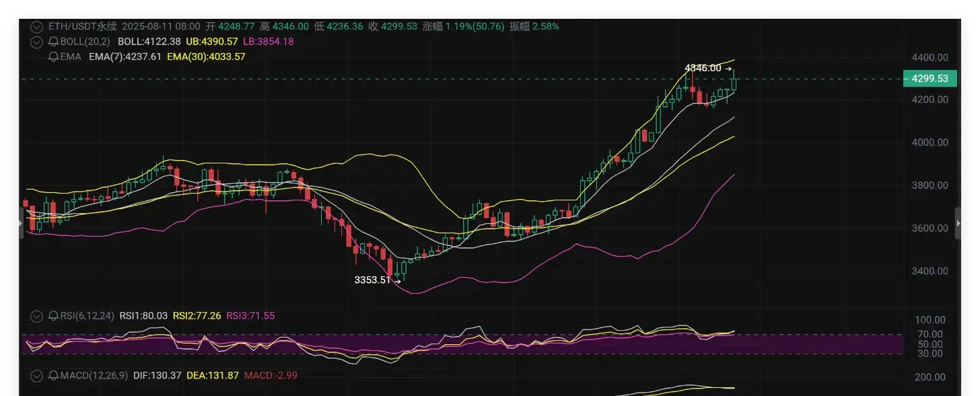Click the UB:4390.57 upper band value
The width and height of the screenshot is (980, 396).
coord(211,42)
